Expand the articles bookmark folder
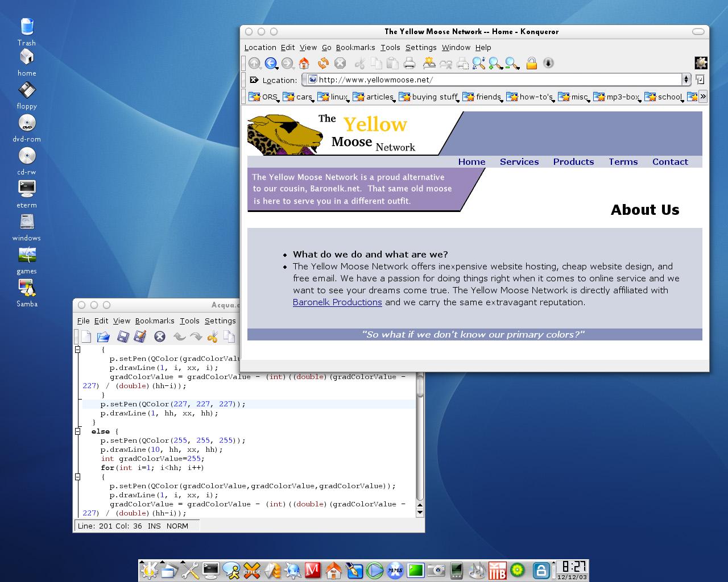The image size is (728, 582). [x=374, y=97]
